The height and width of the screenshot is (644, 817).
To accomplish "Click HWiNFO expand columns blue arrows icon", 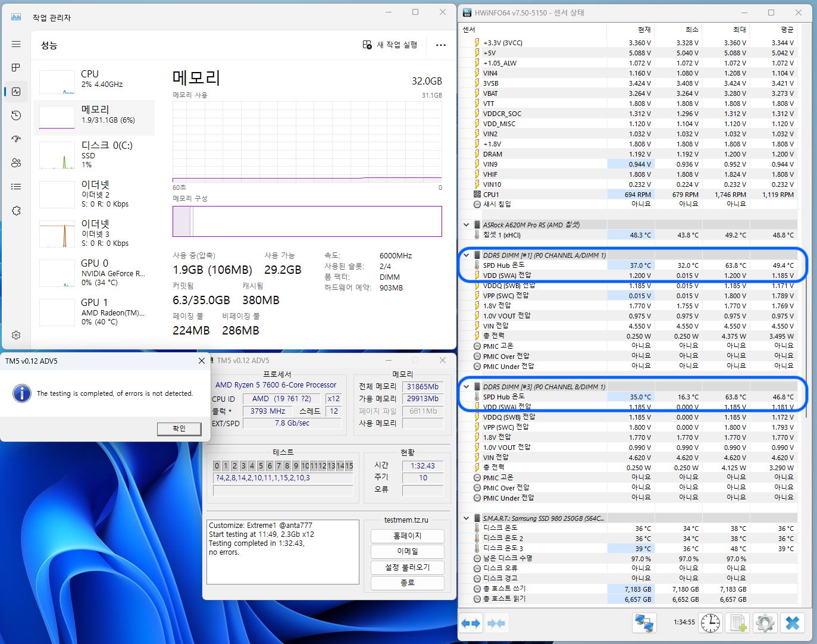I will [471, 623].
